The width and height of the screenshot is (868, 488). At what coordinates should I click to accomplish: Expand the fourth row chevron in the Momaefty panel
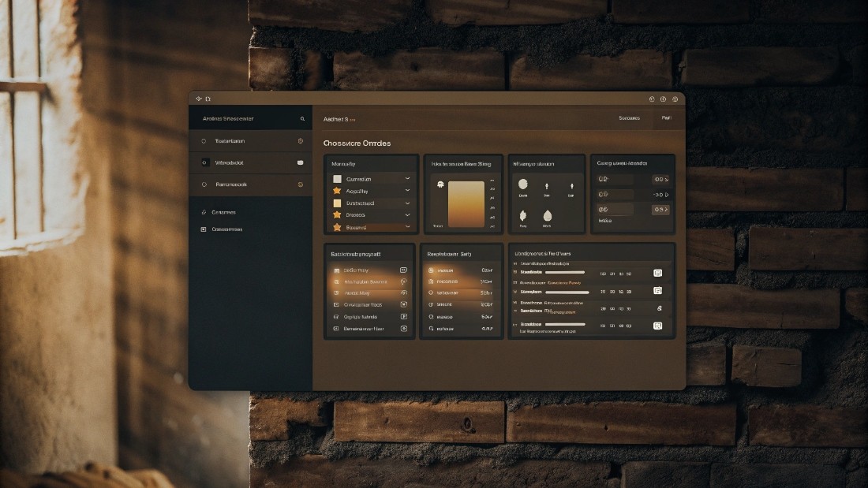pos(407,214)
